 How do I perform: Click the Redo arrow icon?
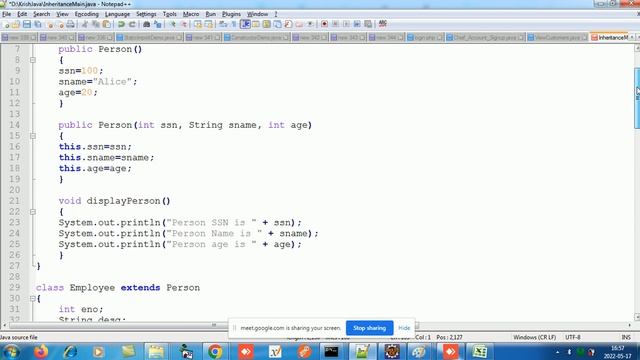(x=132, y=24)
